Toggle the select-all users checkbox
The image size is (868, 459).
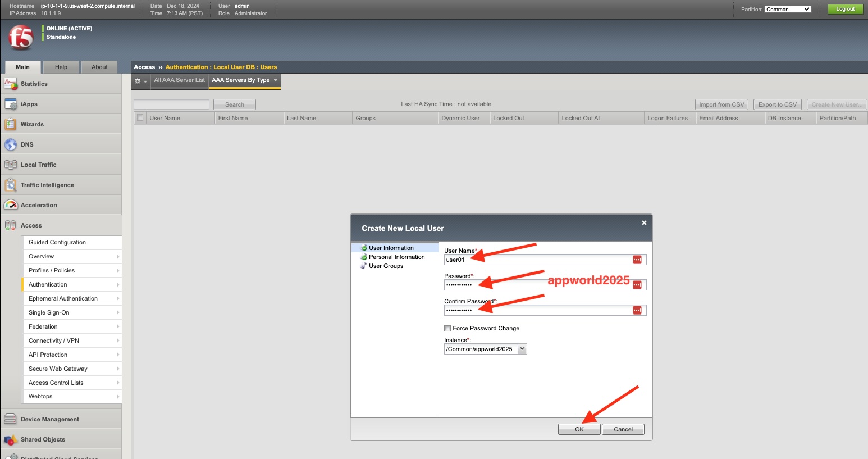(x=140, y=118)
